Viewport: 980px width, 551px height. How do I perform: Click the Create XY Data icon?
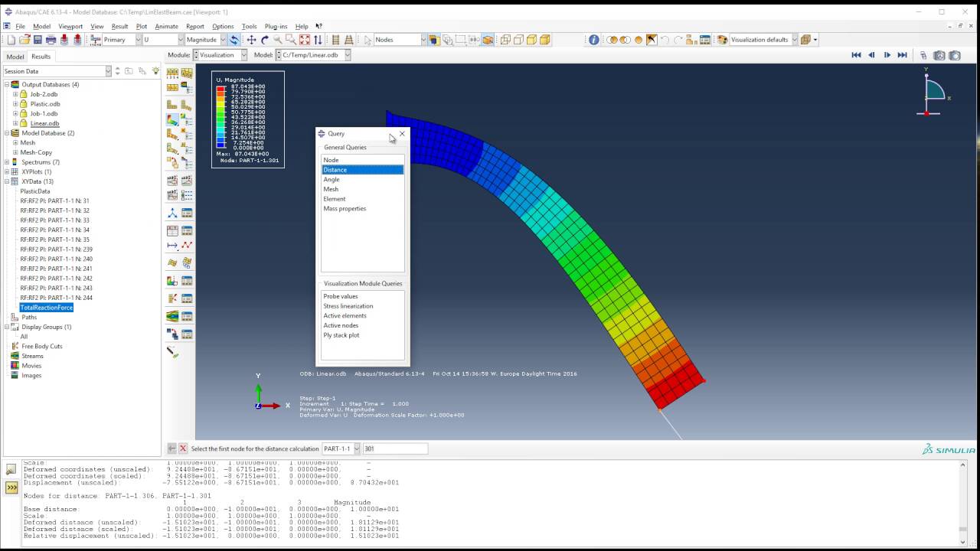172,230
